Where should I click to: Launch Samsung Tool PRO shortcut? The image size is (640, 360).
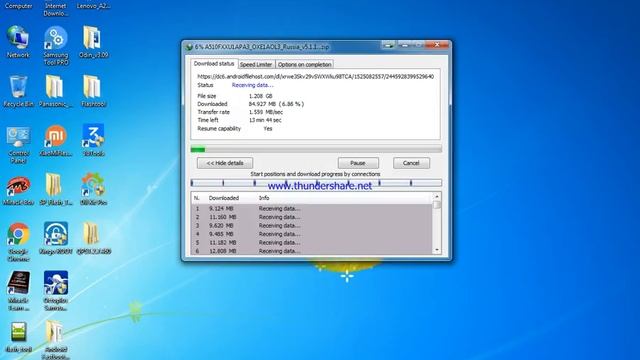coord(56,45)
